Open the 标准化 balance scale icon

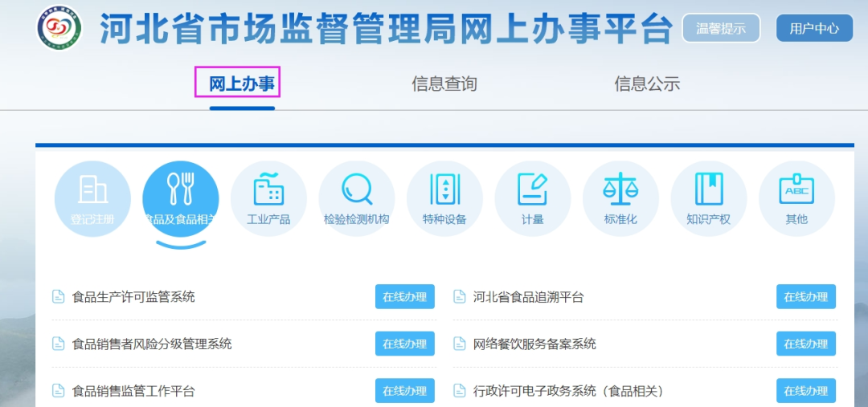(x=620, y=198)
